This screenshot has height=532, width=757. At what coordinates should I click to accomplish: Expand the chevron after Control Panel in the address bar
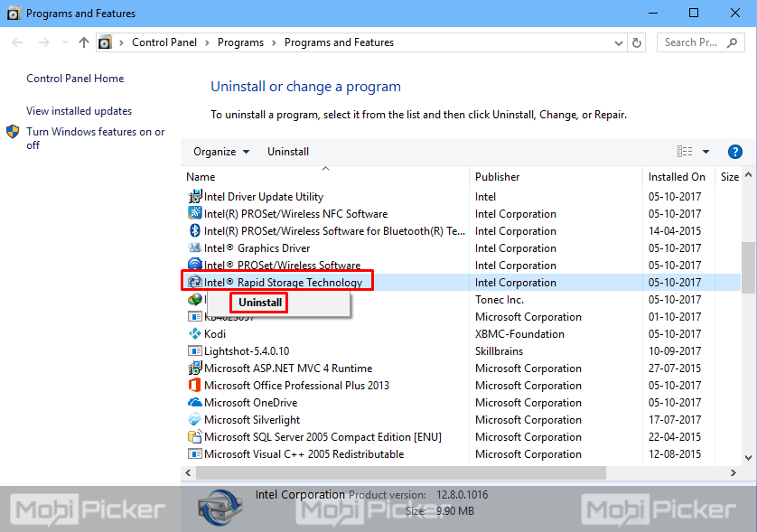[207, 42]
